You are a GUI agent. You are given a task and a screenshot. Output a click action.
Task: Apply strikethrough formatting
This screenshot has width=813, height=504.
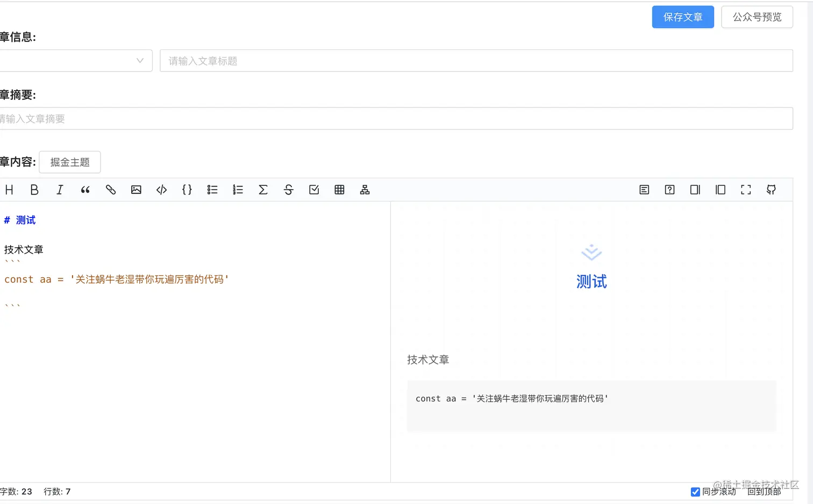[x=289, y=190]
